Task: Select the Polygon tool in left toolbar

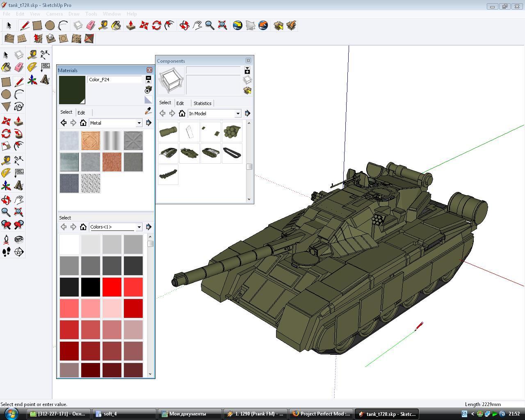Action: (x=6, y=107)
